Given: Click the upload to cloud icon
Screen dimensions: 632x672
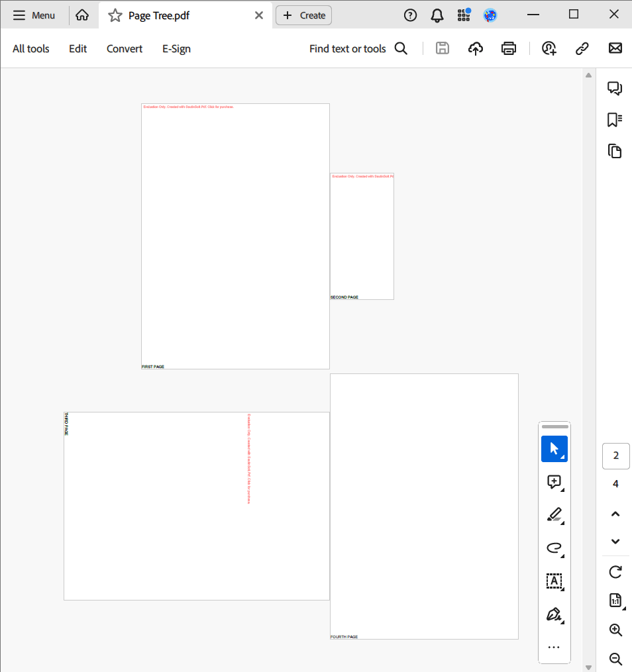Looking at the screenshot, I should pyautogui.click(x=476, y=48).
